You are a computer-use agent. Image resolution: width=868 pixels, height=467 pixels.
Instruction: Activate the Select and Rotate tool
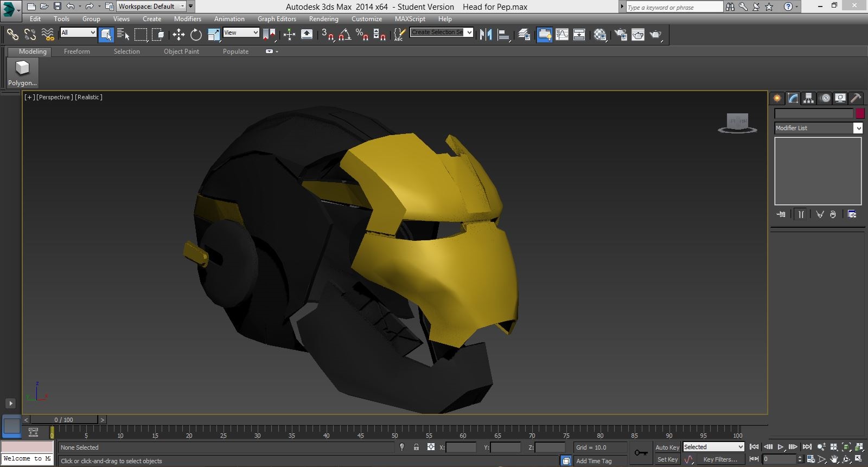[x=196, y=35]
